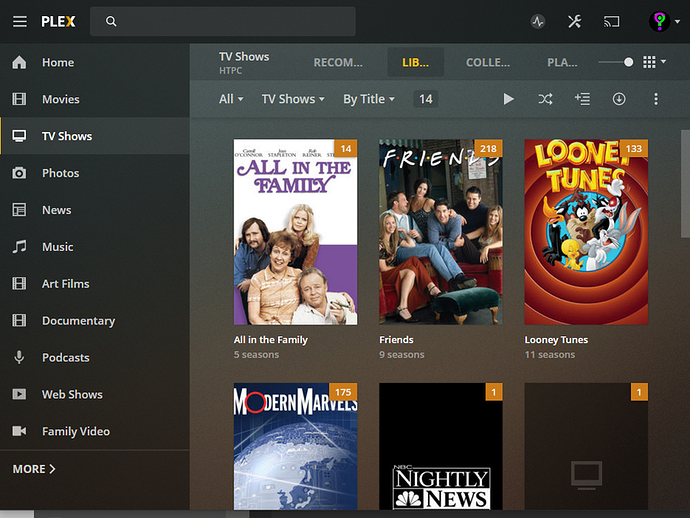This screenshot has height=518, width=690.
Task: Switch to Recommended tab
Action: [x=338, y=62]
